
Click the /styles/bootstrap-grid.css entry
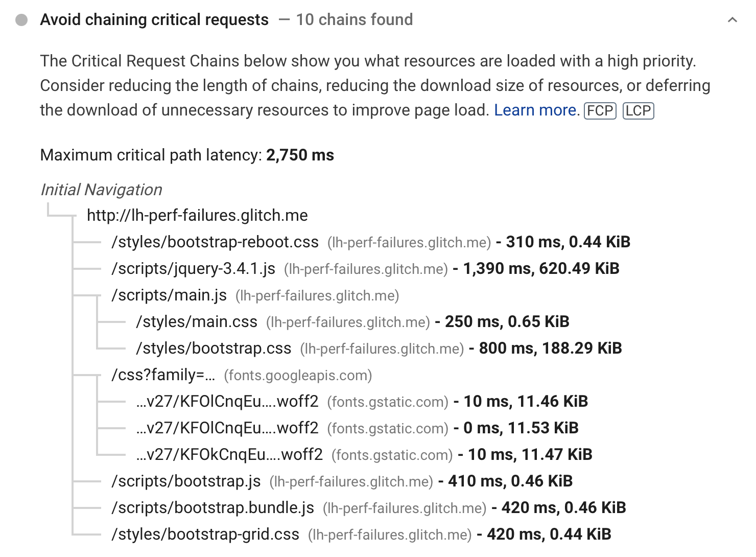pos(205,534)
